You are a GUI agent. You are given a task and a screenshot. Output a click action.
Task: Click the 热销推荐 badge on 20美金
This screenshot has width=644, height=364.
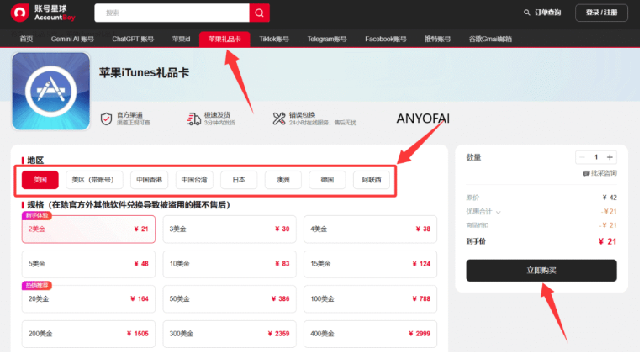tap(37, 286)
